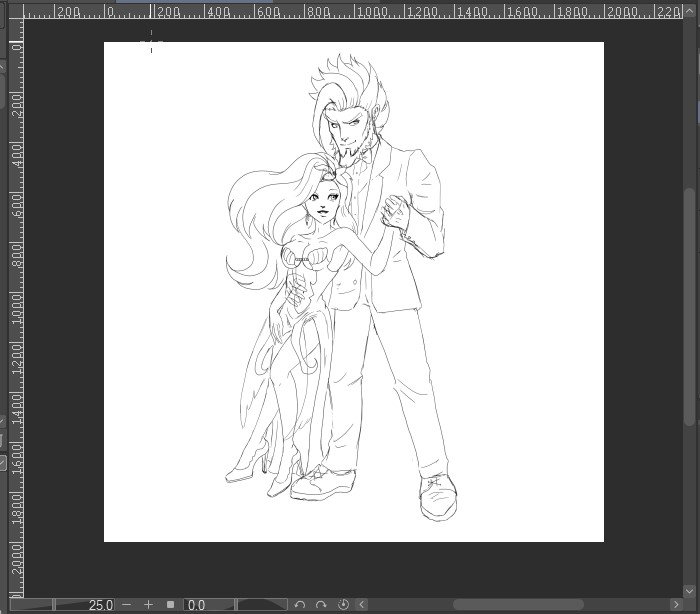
Task: Click the horizontal scroll left arrow
Action: 362,605
